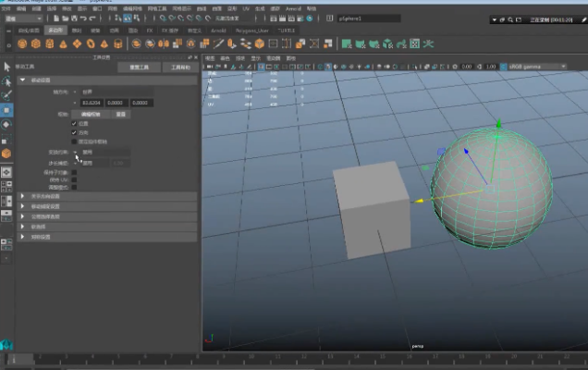Open the 文件 (File) menu

tap(6, 8)
